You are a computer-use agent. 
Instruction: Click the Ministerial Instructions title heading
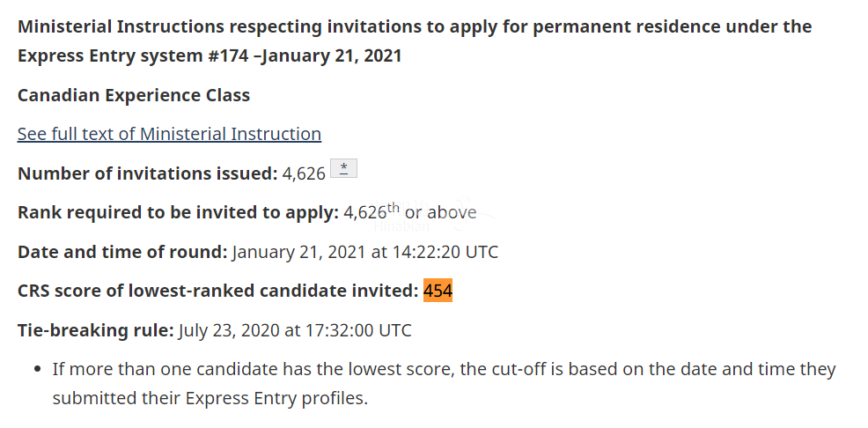pos(414,26)
